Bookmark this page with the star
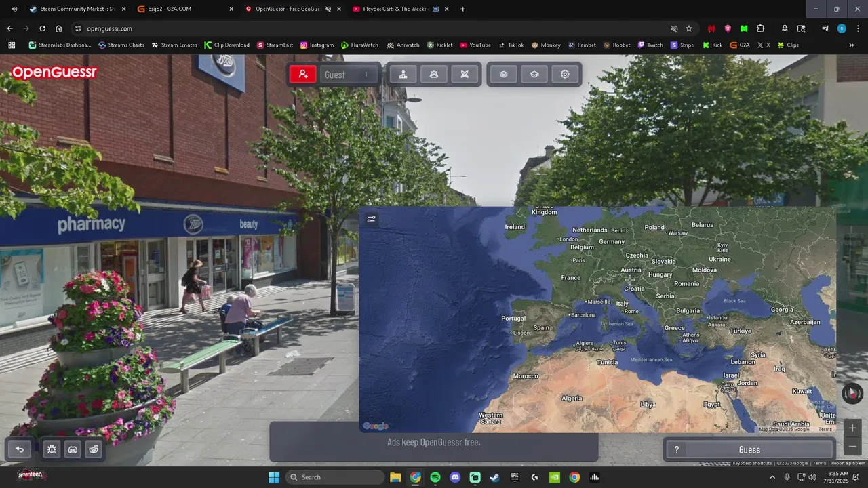Image resolution: width=868 pixels, height=488 pixels. click(x=689, y=28)
